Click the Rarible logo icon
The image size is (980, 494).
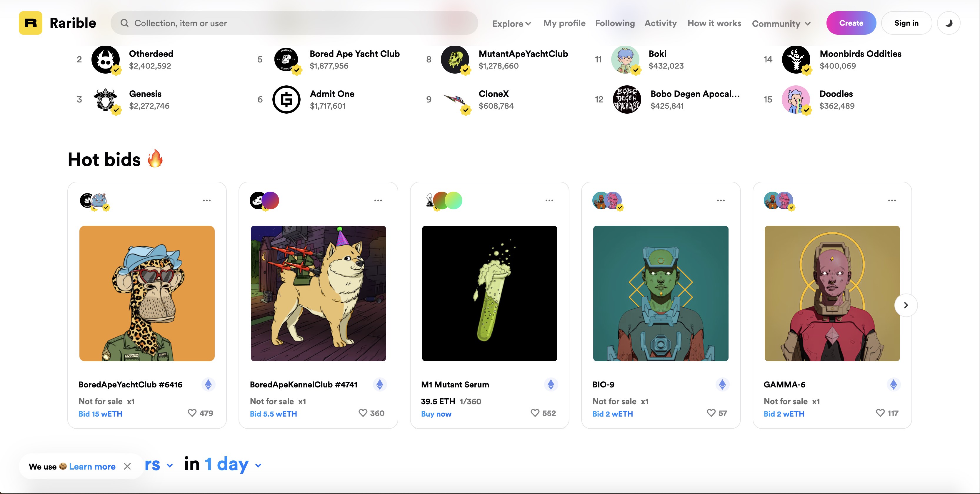pyautogui.click(x=30, y=23)
